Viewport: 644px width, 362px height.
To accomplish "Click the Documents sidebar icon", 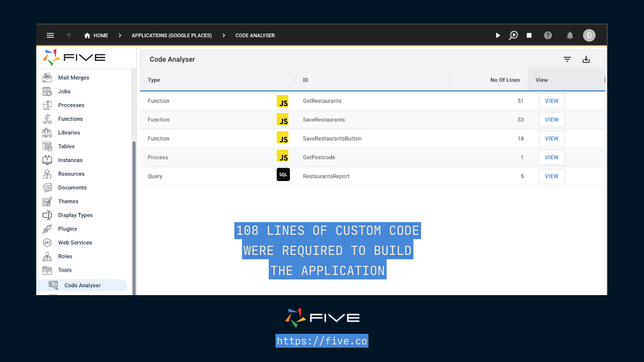I will tap(47, 188).
